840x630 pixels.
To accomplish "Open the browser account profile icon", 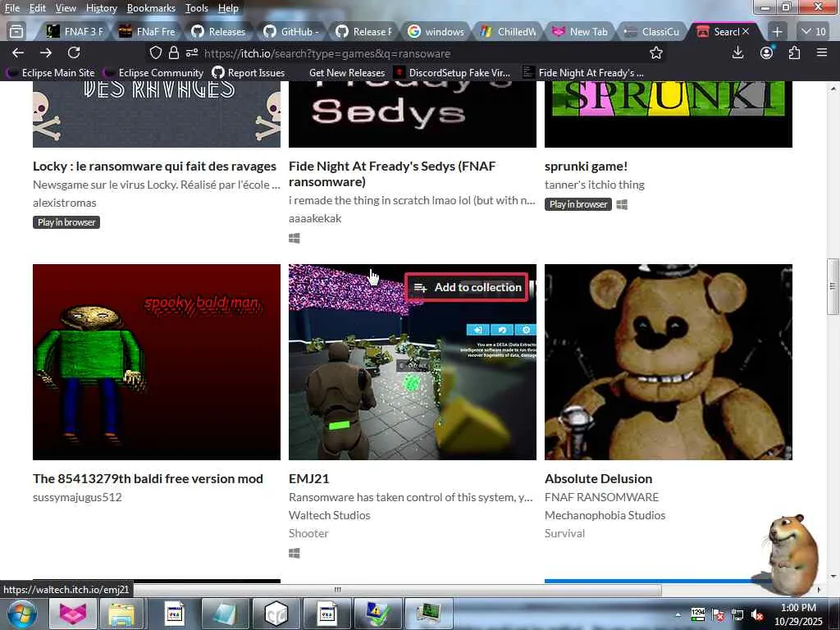I will [x=767, y=52].
